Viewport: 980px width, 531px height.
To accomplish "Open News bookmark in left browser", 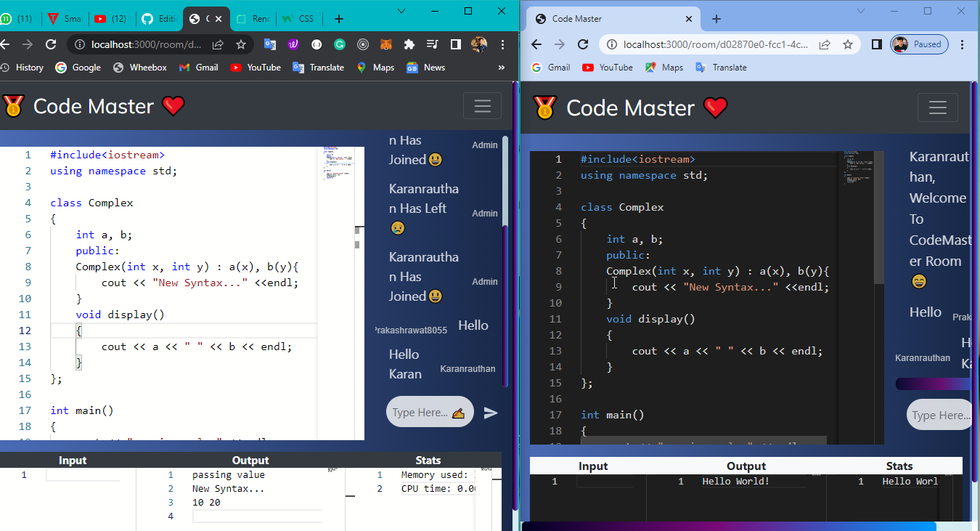I will pos(426,68).
